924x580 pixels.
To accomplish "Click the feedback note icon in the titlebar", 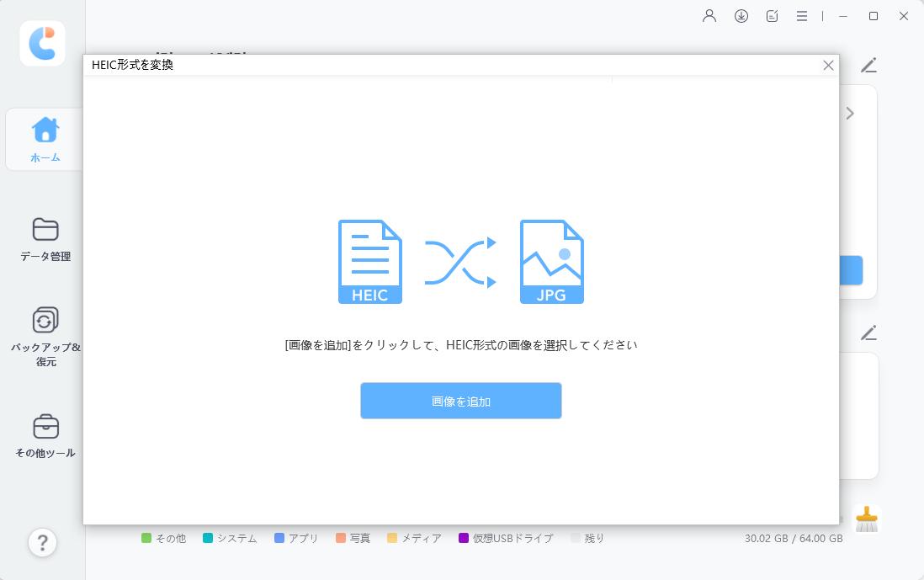I will click(772, 15).
